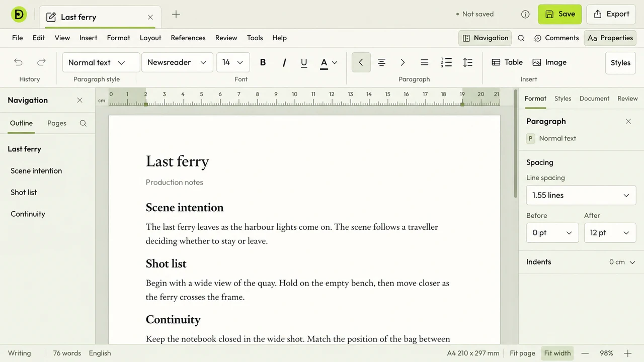Align paragraph to the right
The height and width of the screenshot is (362, 644).
tap(403, 62)
